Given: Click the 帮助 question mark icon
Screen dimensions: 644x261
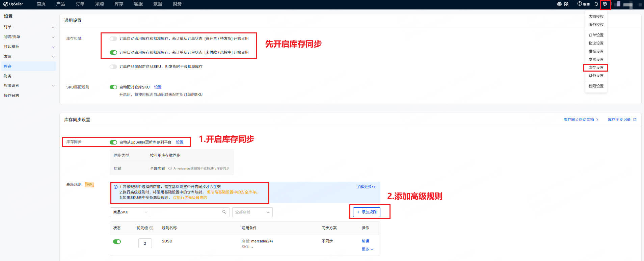Looking at the screenshot, I should click(x=580, y=4).
